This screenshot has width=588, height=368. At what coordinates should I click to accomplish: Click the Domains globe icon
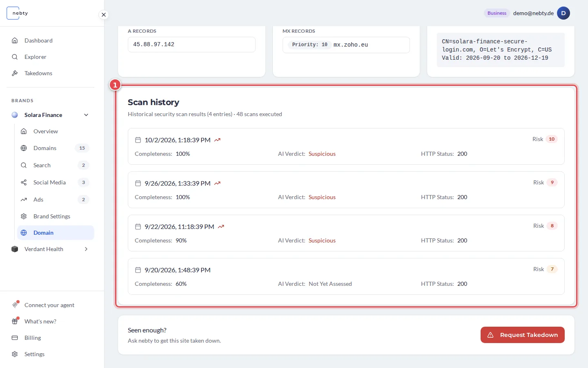(x=24, y=148)
